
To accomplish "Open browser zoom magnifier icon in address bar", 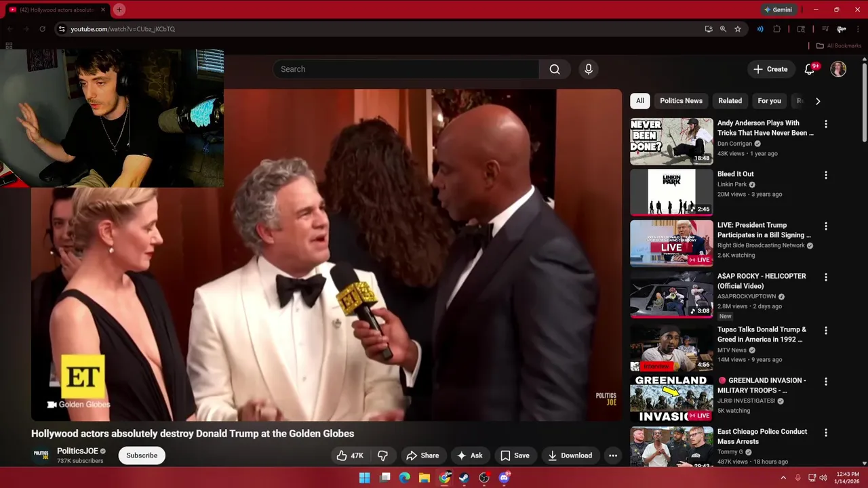I will click(723, 29).
